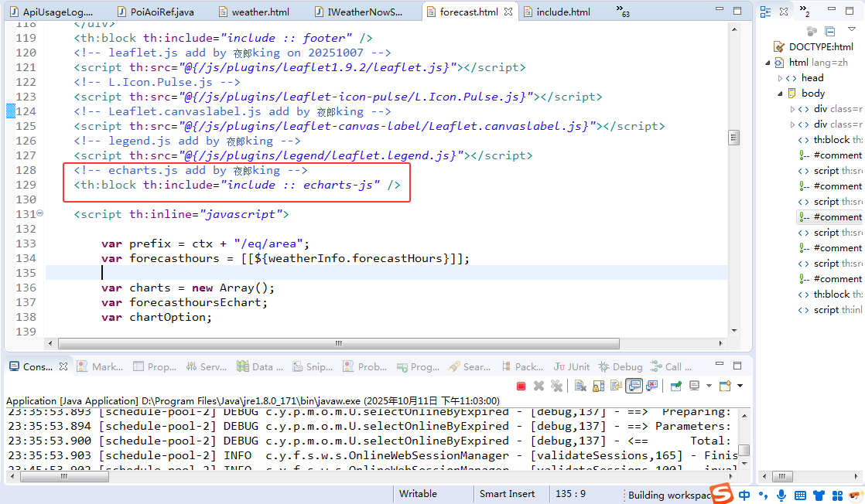The height and width of the screenshot is (504, 865).
Task: Open the Servers view tab
Action: point(207,366)
